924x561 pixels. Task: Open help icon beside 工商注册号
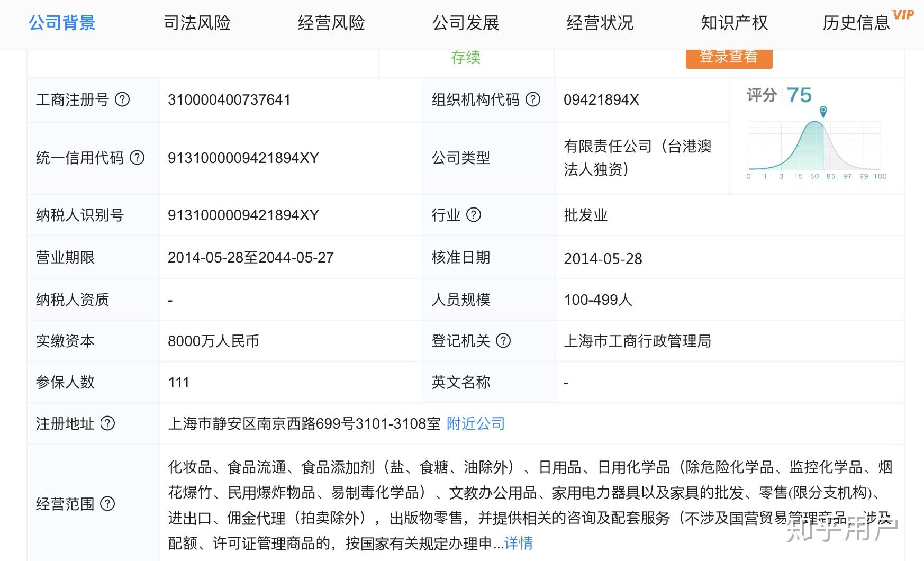(122, 99)
